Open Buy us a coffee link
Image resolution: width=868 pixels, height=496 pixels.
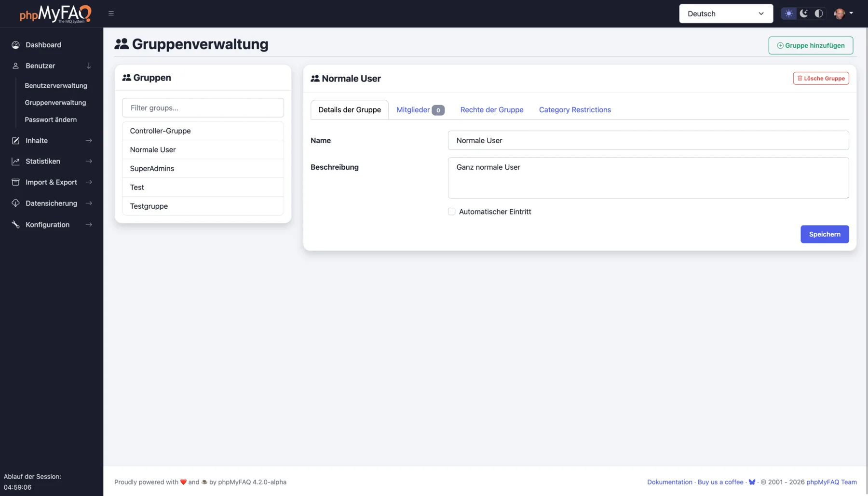(x=720, y=482)
